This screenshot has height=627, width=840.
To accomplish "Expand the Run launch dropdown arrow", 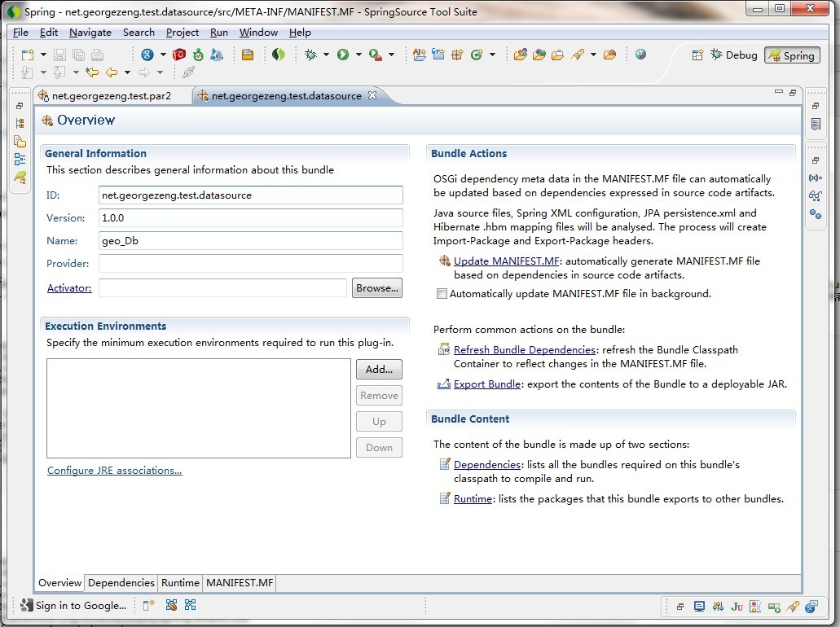I will point(358,55).
